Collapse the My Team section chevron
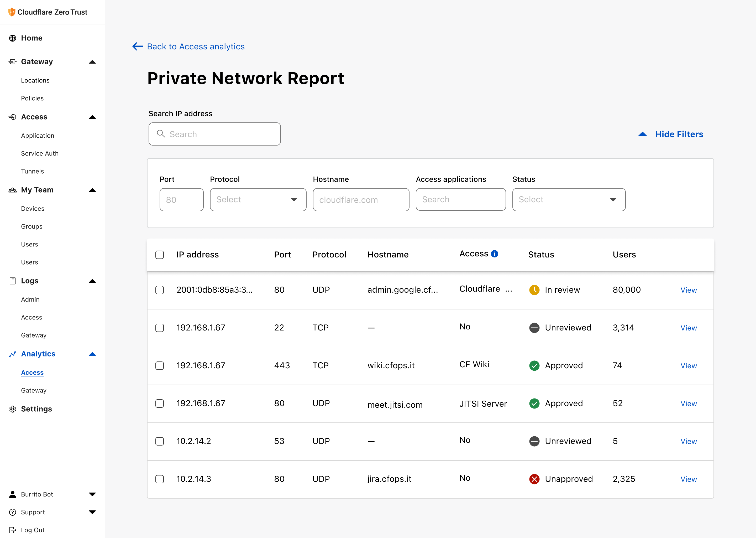The height and width of the screenshot is (538, 756). 93,190
